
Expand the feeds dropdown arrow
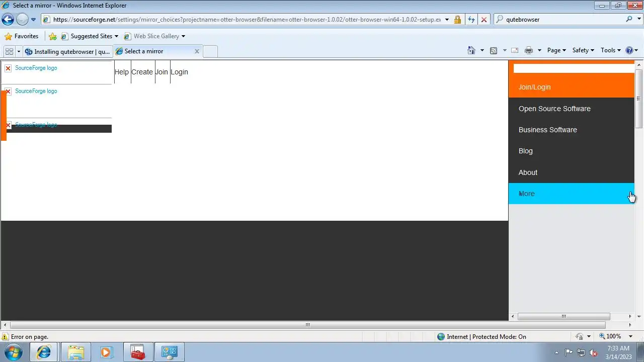click(x=505, y=50)
